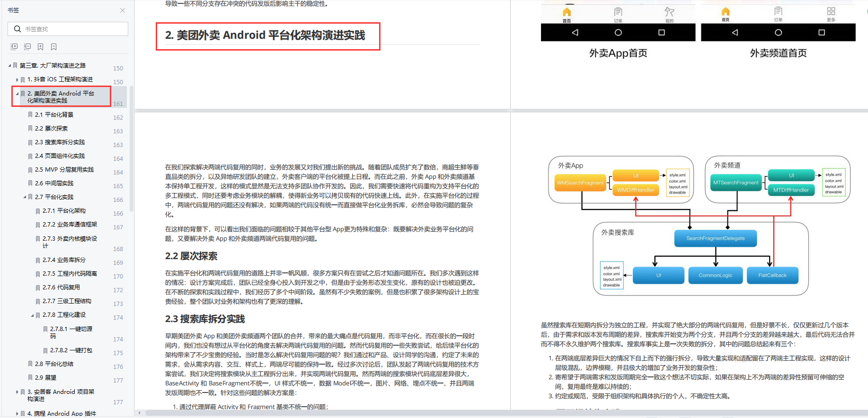Open bookmark 2.7.5 工程内代码隔离
Image resolution: width=868 pixels, height=418 pixels.
[x=70, y=274]
